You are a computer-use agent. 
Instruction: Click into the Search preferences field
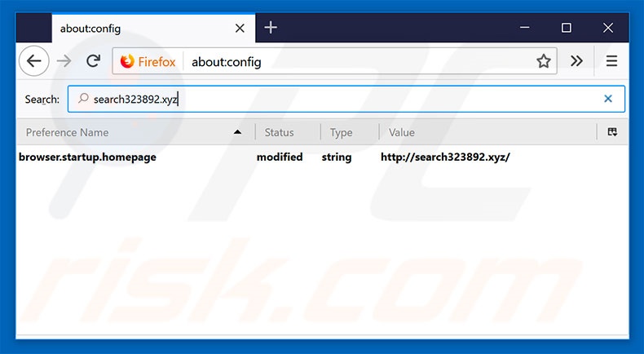(x=346, y=99)
